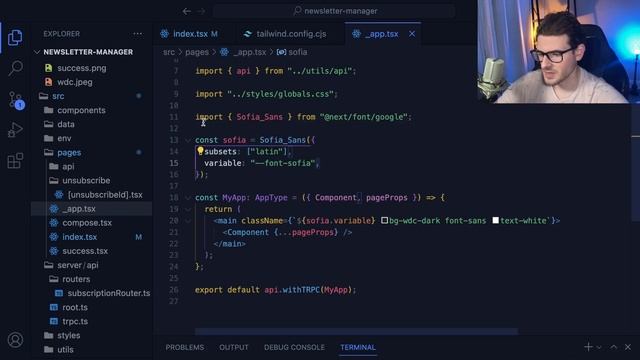Open Explorer more actions ellipsis
This screenshot has width=640, height=360.
click(x=138, y=34)
